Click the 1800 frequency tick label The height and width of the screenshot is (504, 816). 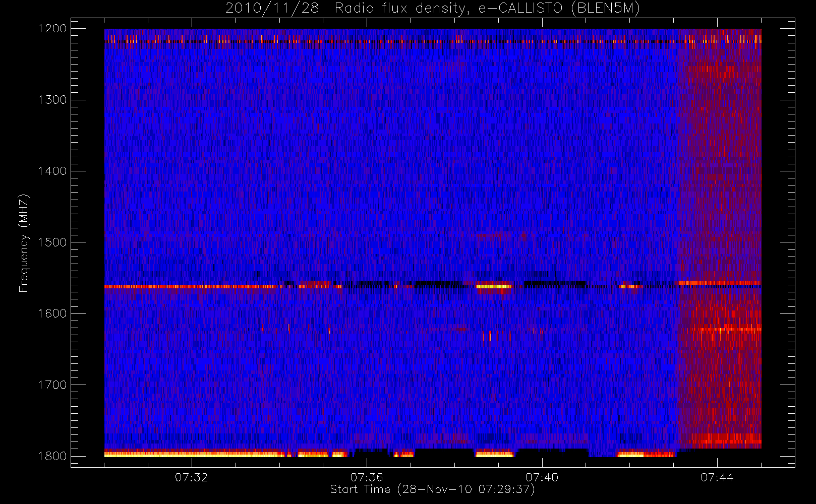(52, 456)
